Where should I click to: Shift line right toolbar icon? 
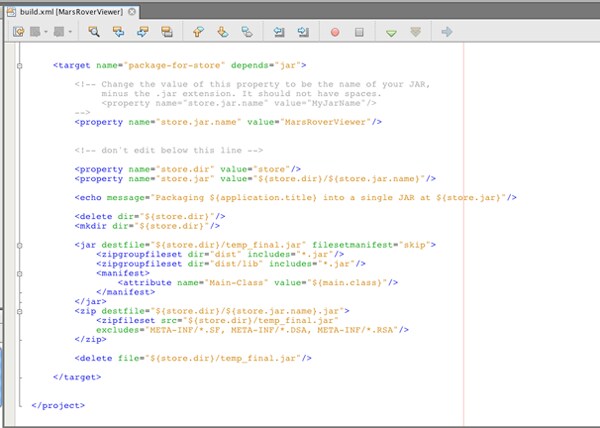click(x=302, y=32)
